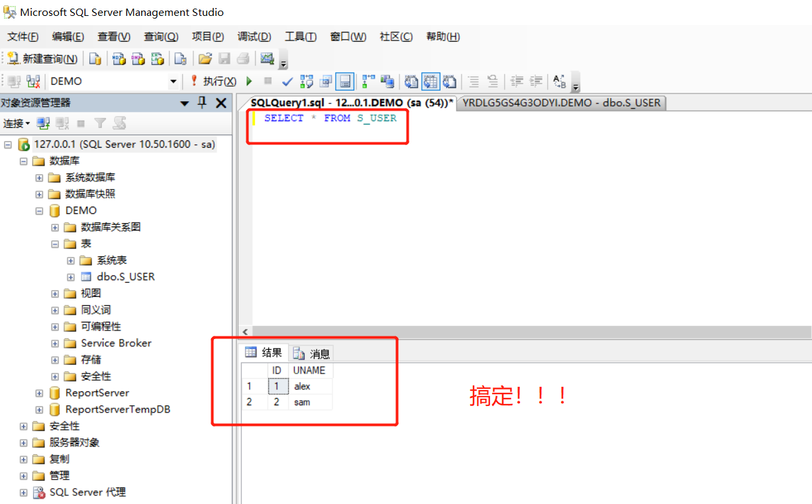Close the 对象资源管理器 panel
The width and height of the screenshot is (812, 504).
(221, 103)
